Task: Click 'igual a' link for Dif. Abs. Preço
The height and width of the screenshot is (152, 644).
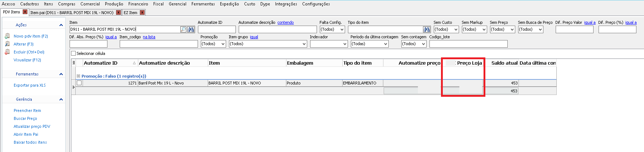Action: [x=111, y=37]
